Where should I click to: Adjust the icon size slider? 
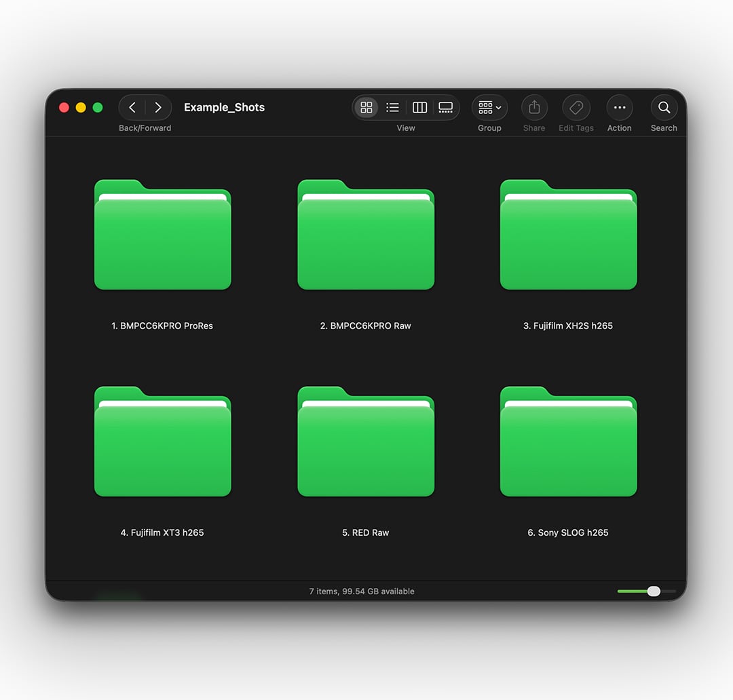653,591
